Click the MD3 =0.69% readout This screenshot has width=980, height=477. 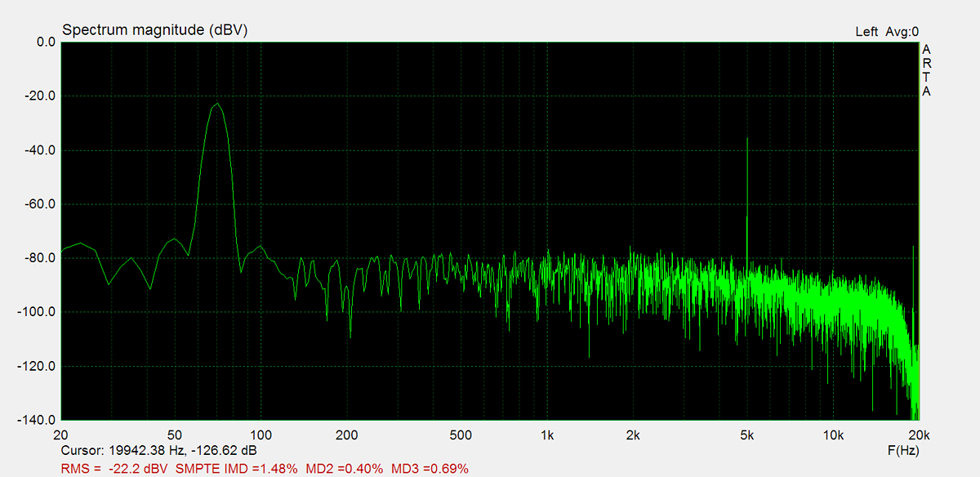point(430,468)
